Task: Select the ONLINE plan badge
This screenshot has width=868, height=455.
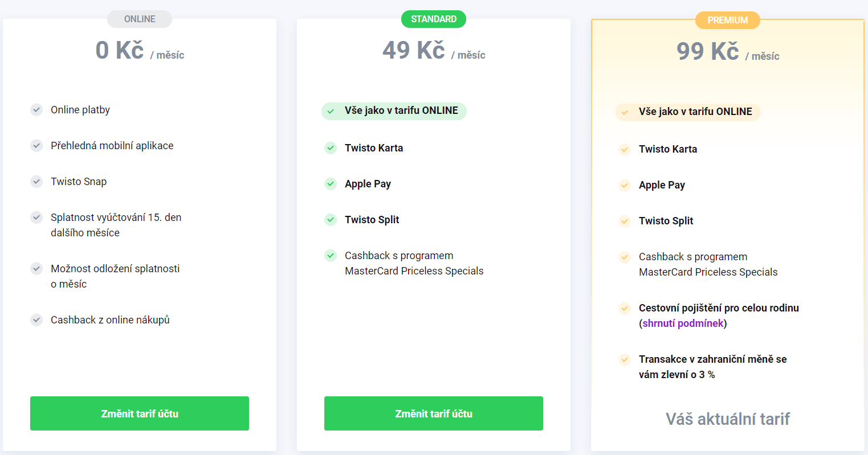Action: (140, 19)
